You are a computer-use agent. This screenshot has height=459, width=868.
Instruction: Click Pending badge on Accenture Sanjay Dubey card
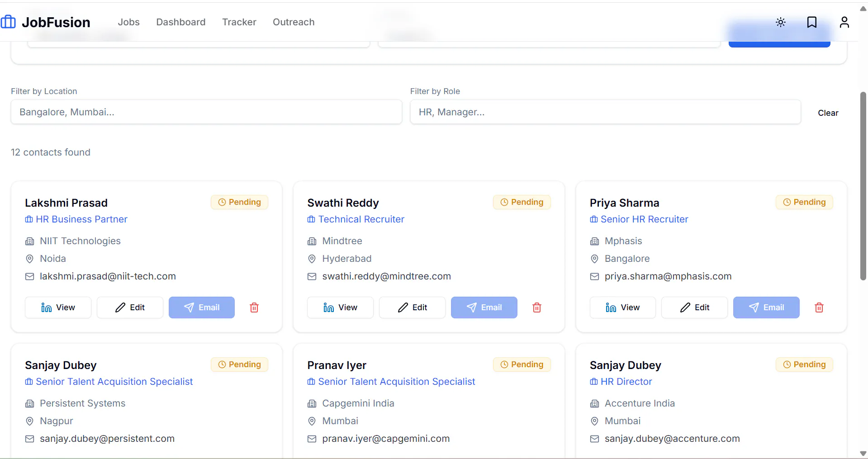804,364
